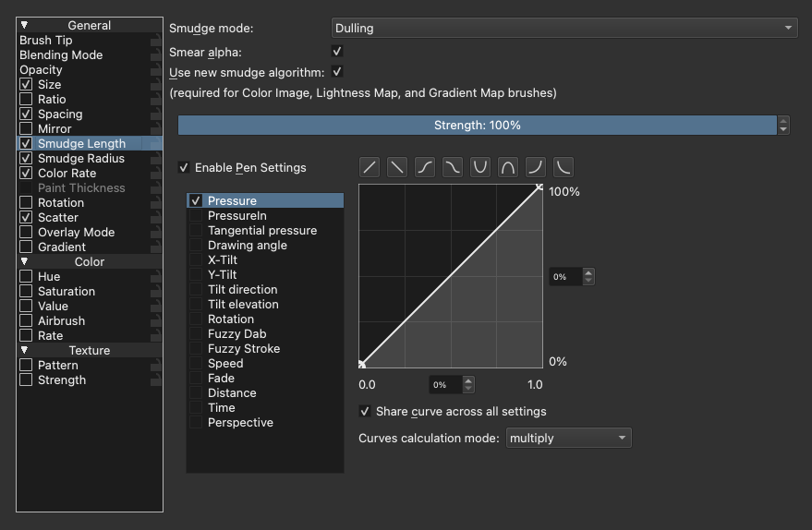Select the Tilt direction sensor

[242, 290]
